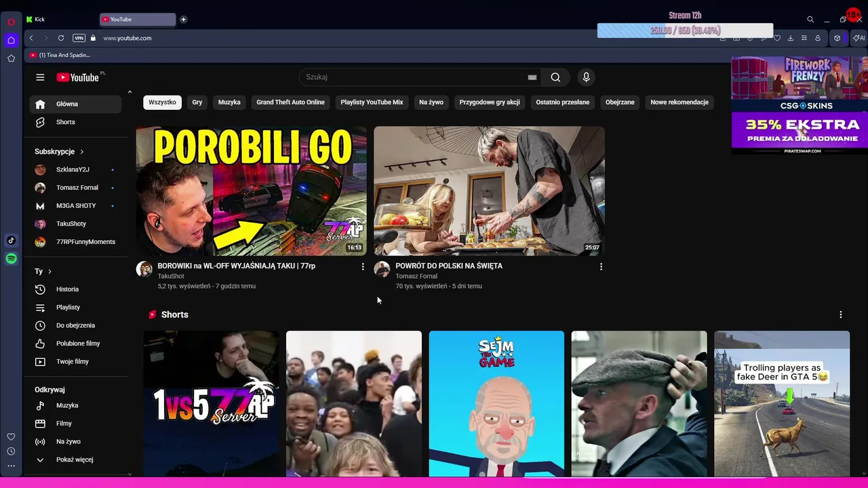Click the toolbar heart icon near downloads
868x488 pixels.
pyautogui.click(x=777, y=38)
